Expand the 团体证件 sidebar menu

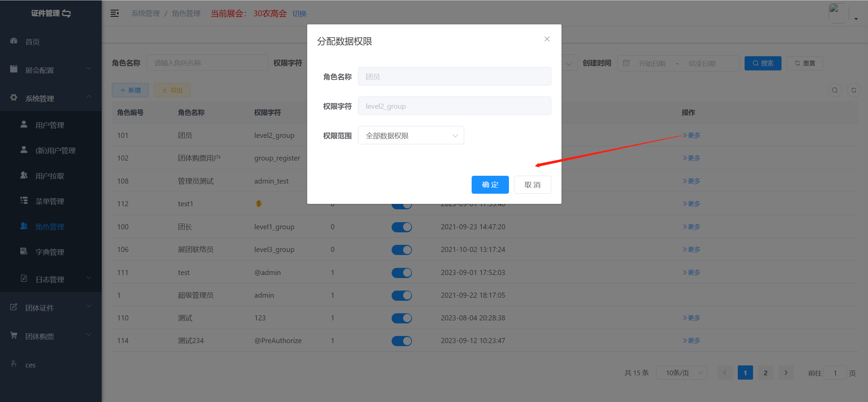coord(89,306)
